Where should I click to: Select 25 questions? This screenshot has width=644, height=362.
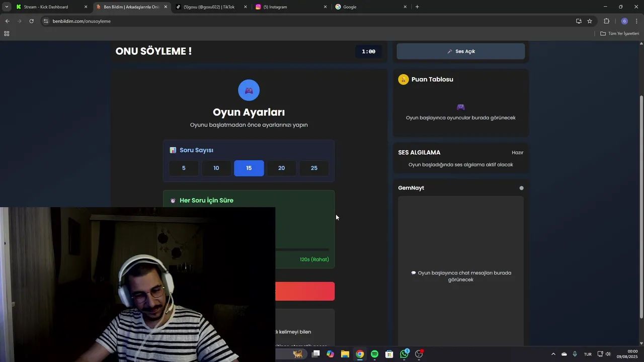tap(314, 168)
